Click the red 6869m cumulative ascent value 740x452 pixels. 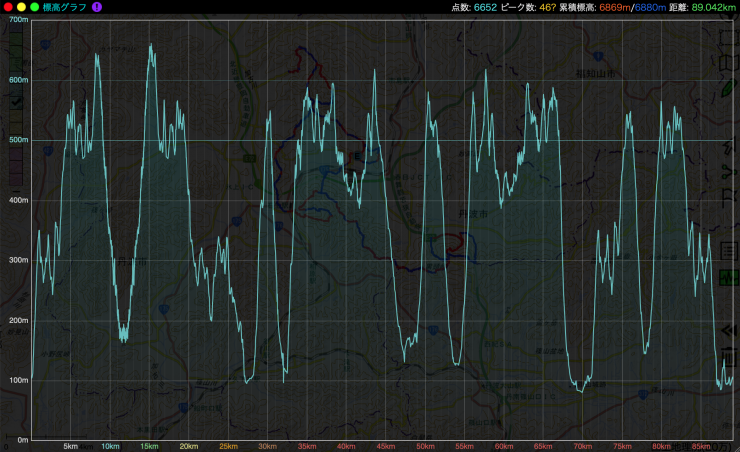tap(615, 7)
